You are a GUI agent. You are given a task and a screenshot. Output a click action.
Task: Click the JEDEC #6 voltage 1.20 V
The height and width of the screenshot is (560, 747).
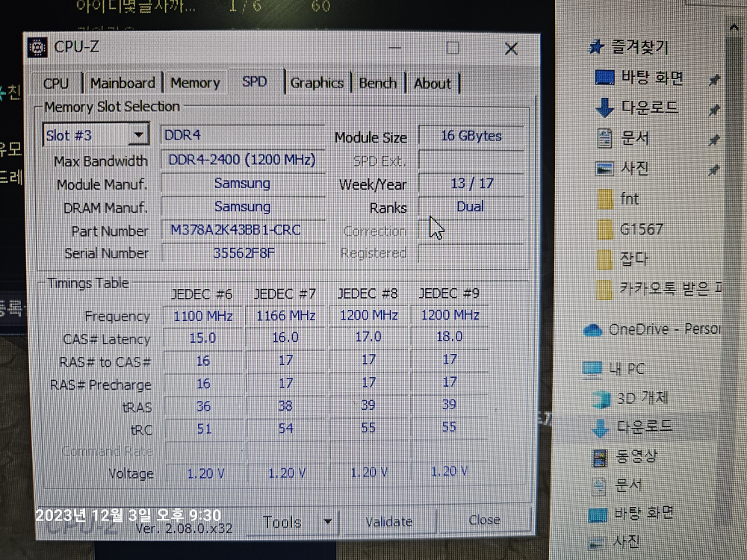(205, 474)
